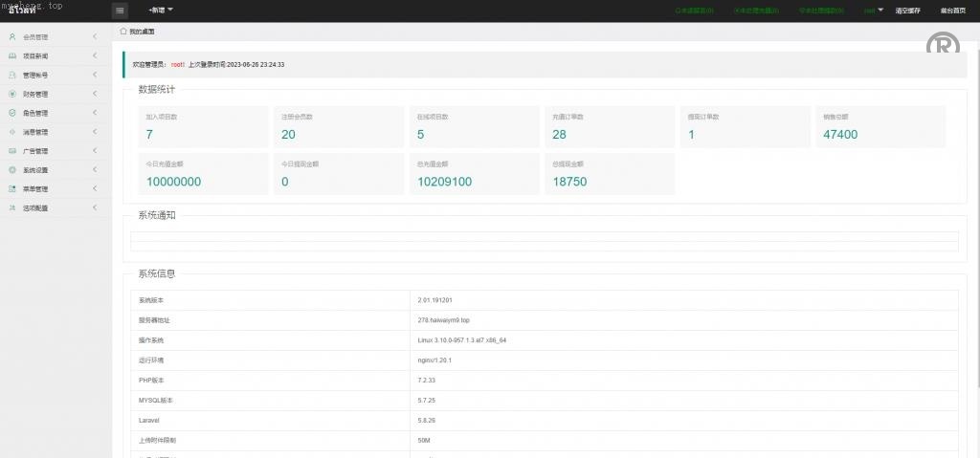
Task: Open the +新增 dropdown in top bar
Action: point(161,11)
